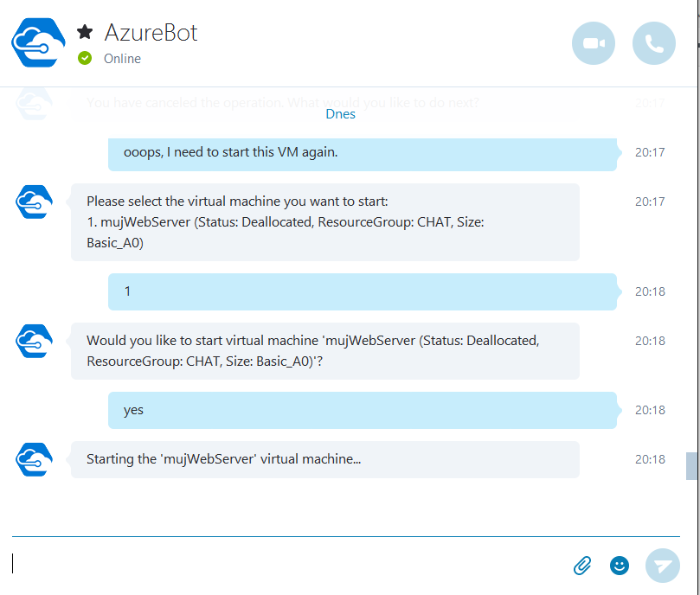Select the sent message bubble containing 'yes'

click(x=363, y=410)
